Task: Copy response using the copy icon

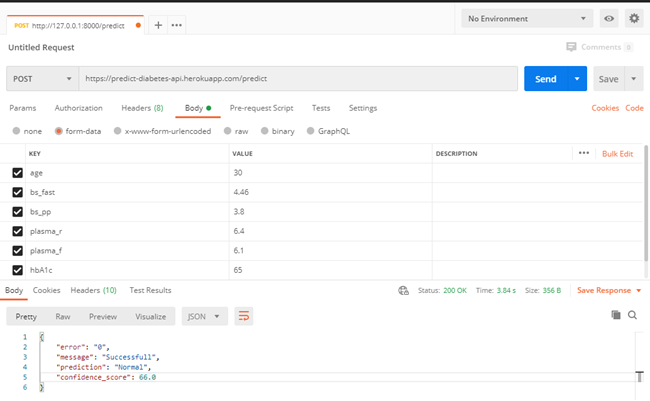Action: pyautogui.click(x=616, y=315)
